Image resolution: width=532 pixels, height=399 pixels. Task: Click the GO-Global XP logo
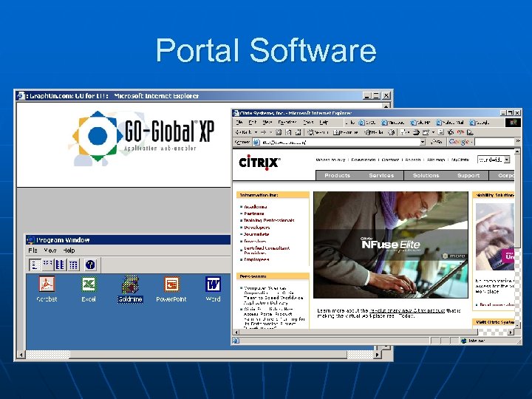(143, 138)
